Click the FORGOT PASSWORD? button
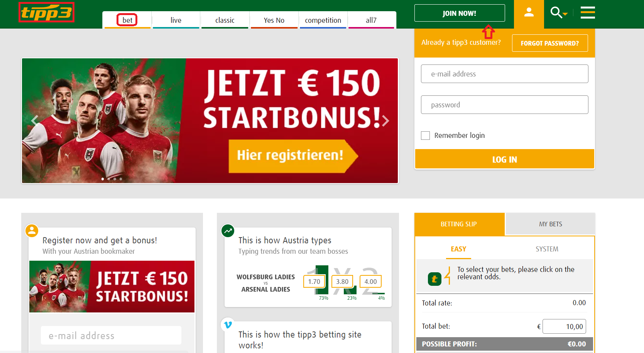 pos(550,43)
